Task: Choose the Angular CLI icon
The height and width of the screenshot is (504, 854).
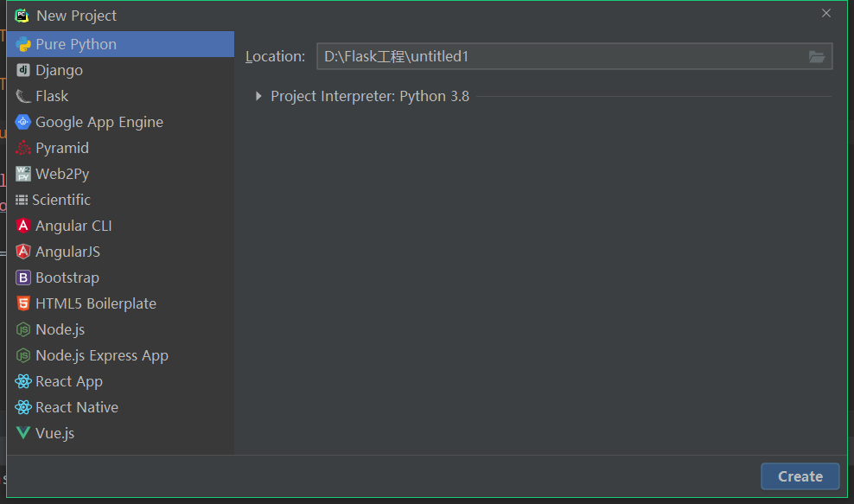Action: tap(22, 226)
